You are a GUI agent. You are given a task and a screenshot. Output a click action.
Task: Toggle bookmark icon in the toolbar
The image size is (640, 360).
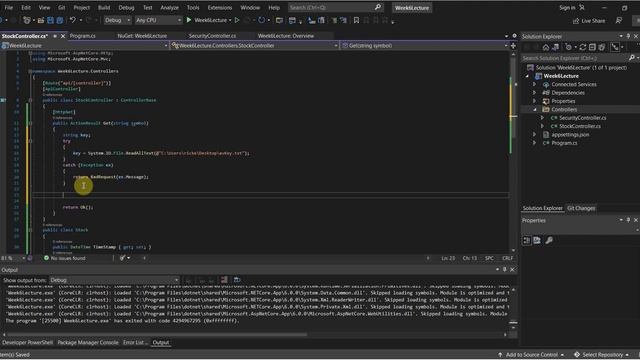[356, 20]
